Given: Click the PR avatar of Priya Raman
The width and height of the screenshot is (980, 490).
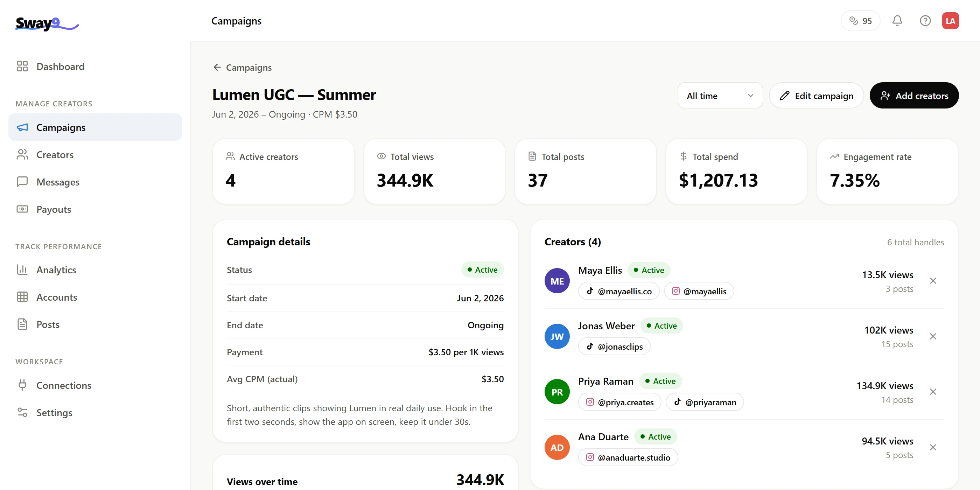Looking at the screenshot, I should click(557, 392).
